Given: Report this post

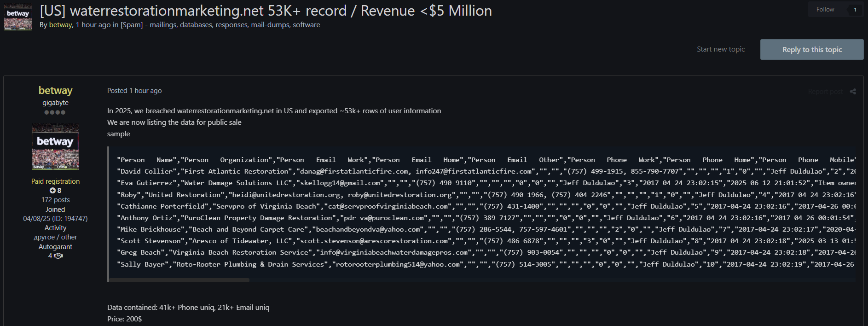Looking at the screenshot, I should pyautogui.click(x=825, y=92).
